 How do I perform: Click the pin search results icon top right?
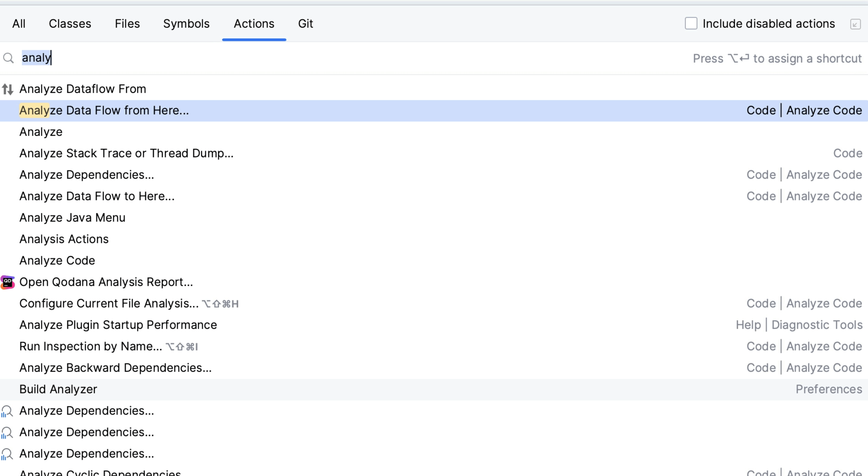pyautogui.click(x=856, y=23)
